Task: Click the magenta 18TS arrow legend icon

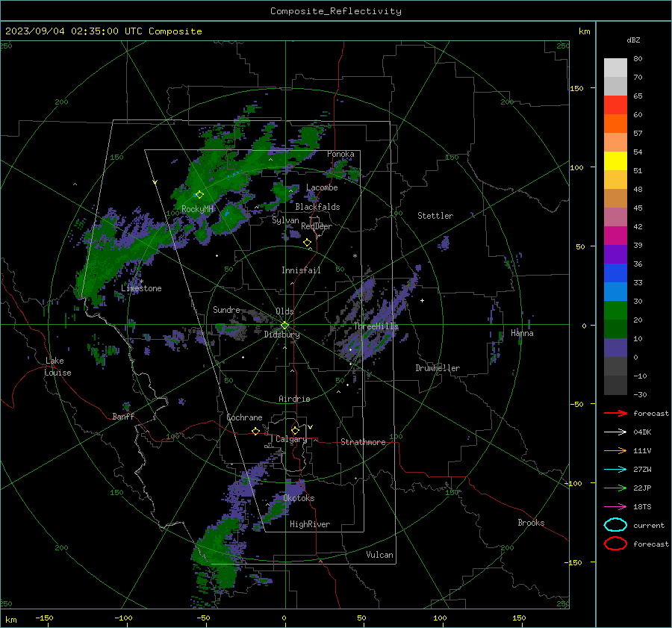Action: tap(615, 507)
